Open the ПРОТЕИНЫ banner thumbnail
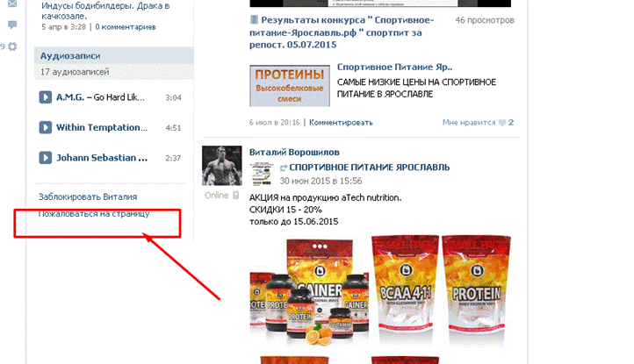 click(290, 86)
